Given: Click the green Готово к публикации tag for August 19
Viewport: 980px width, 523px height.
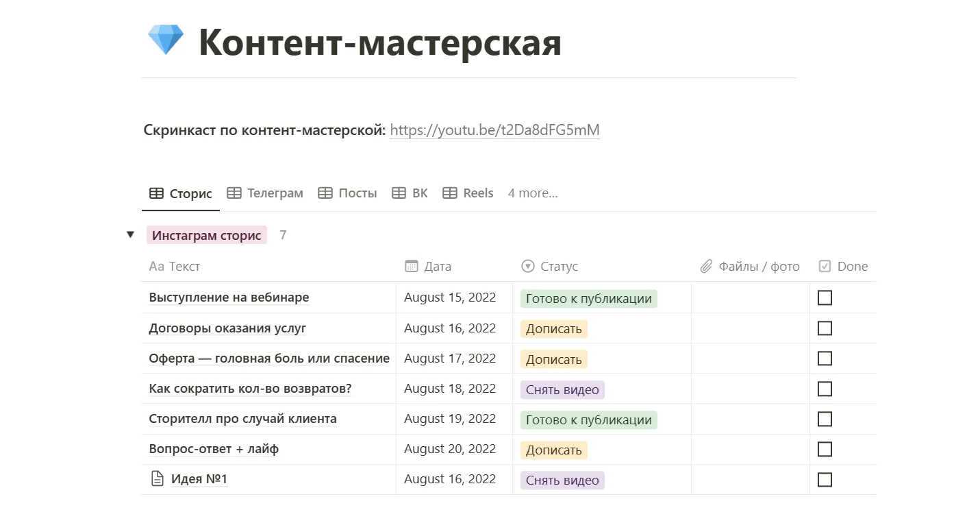Looking at the screenshot, I should coord(588,419).
